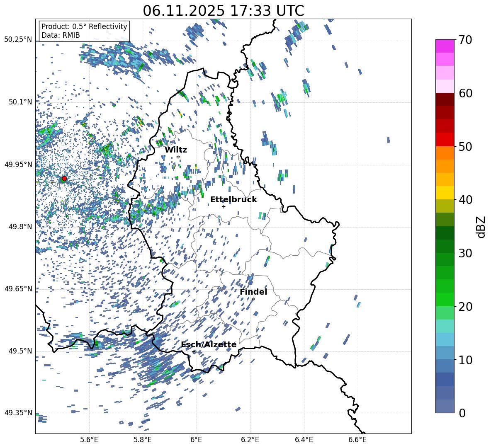
Task: Click the 70 tick label on colorbar
Action: point(466,40)
